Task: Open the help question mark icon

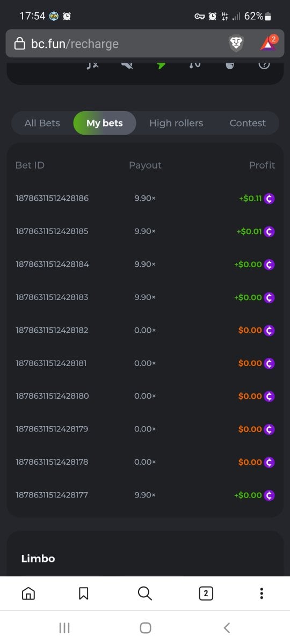Action: 264,65
